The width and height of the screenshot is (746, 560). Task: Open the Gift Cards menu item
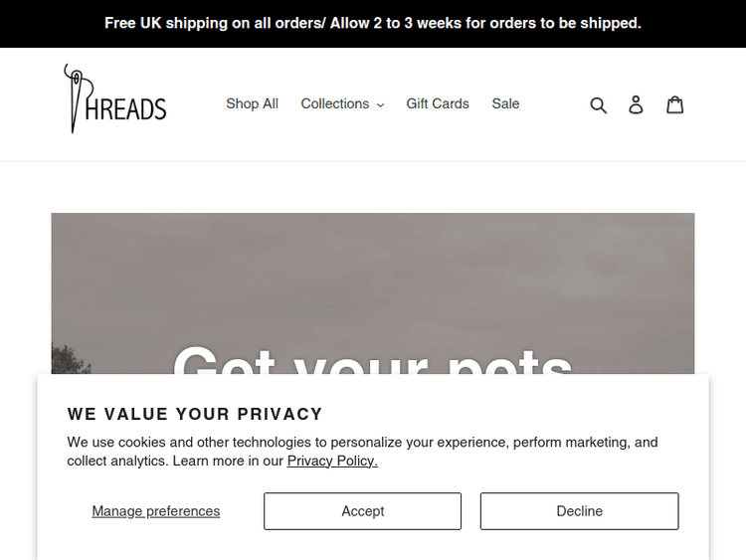point(438,103)
